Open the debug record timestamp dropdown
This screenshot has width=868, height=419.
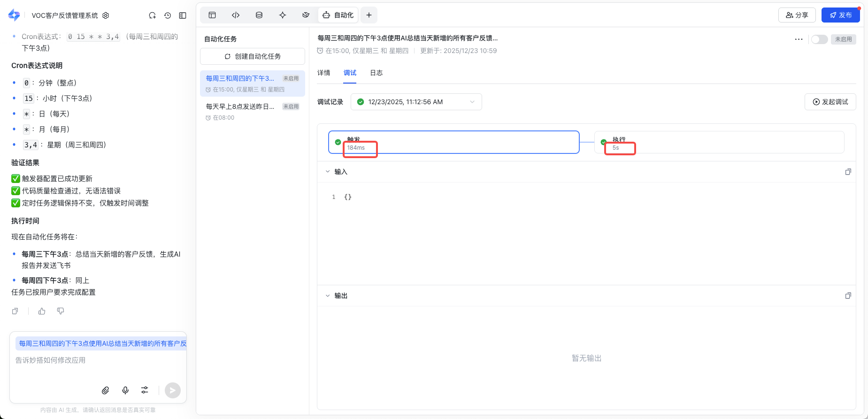(x=416, y=102)
